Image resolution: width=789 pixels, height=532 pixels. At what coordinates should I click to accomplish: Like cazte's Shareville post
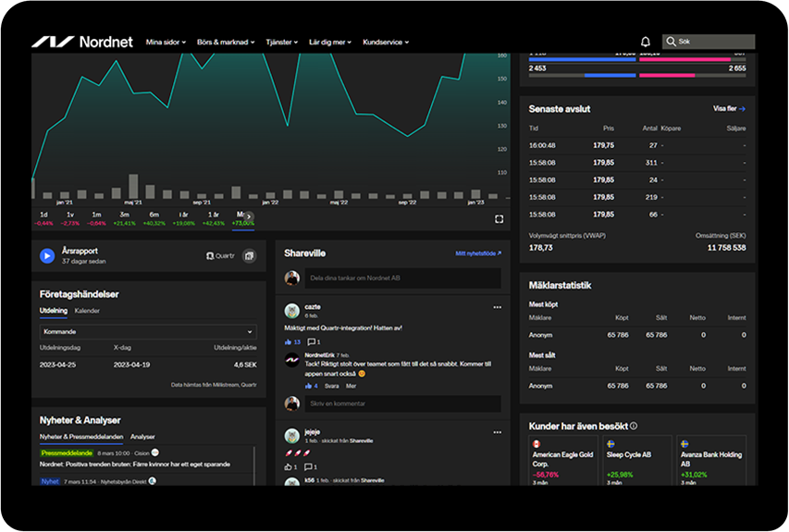pyautogui.click(x=289, y=341)
